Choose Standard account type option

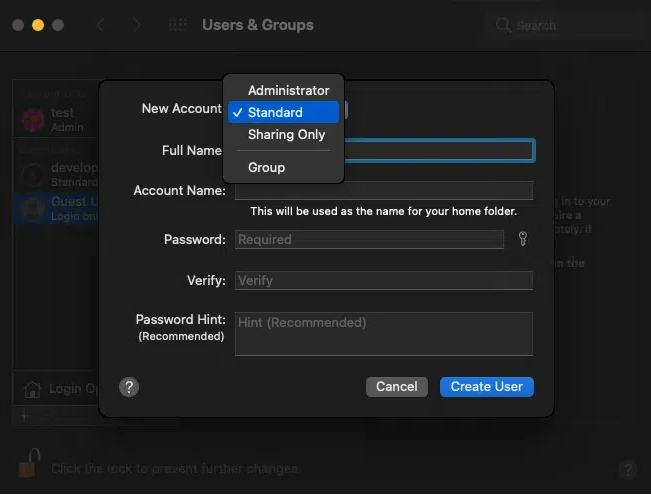275,112
